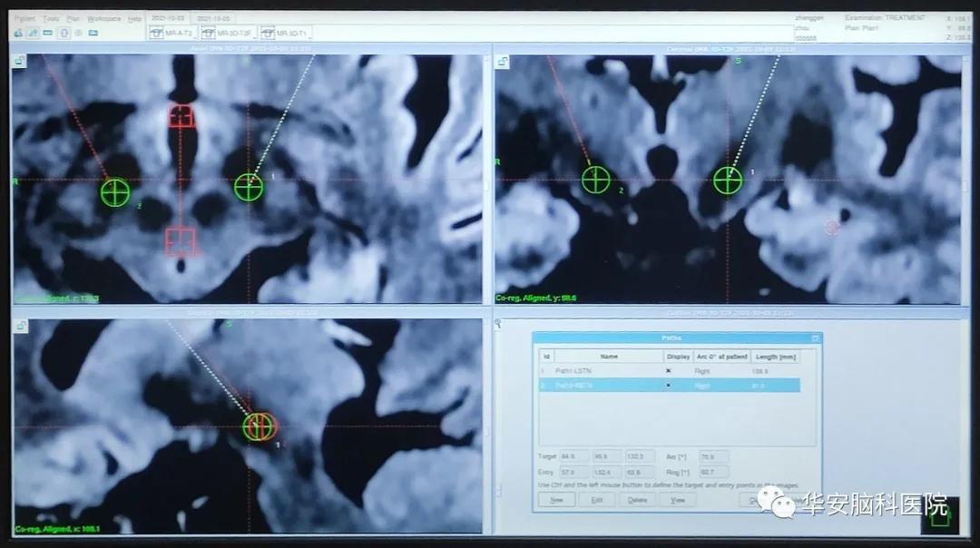Click the Arc 0° at patient column header
The width and height of the screenshot is (980, 548).
(722, 357)
